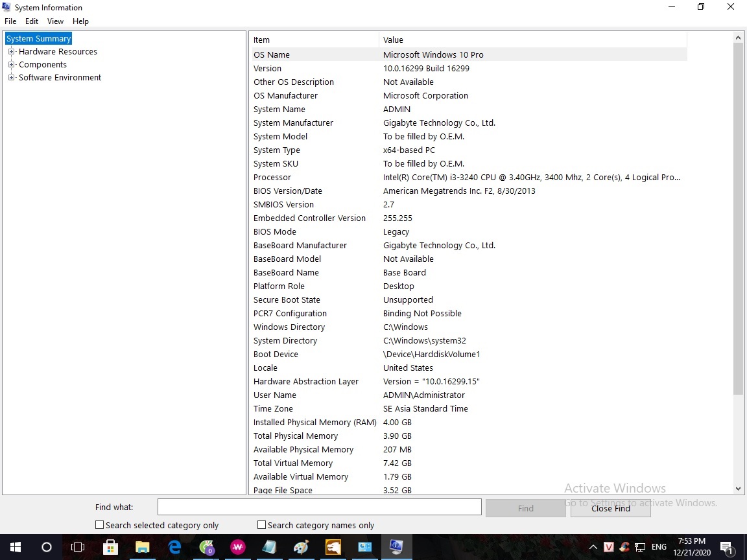
Task: Click the scroll down arrow of details list
Action: (x=738, y=489)
